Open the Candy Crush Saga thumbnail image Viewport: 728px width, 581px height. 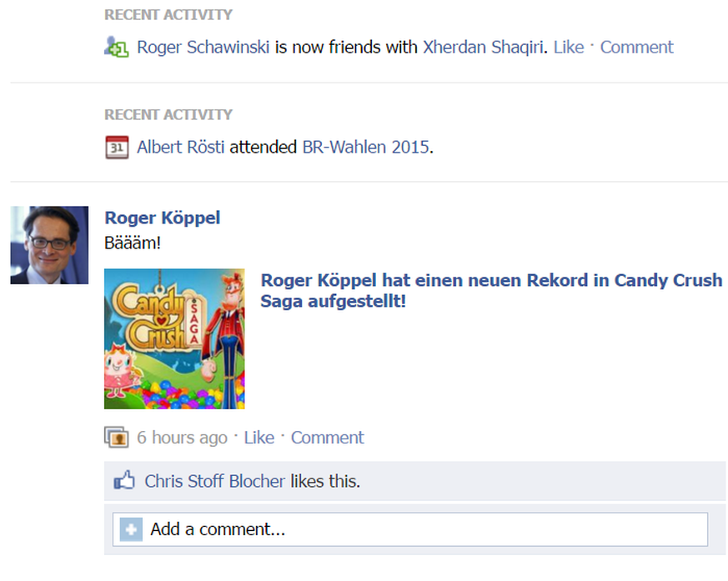pyautogui.click(x=174, y=338)
